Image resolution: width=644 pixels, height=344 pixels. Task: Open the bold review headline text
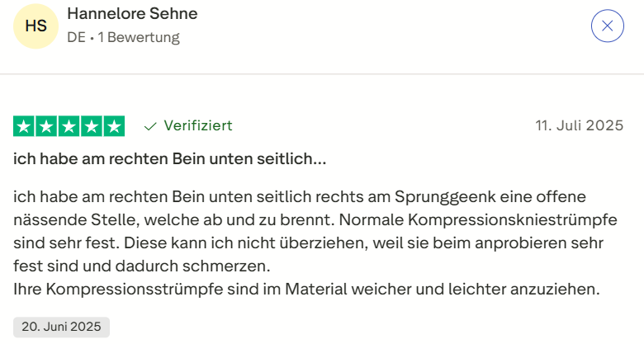pos(170,158)
